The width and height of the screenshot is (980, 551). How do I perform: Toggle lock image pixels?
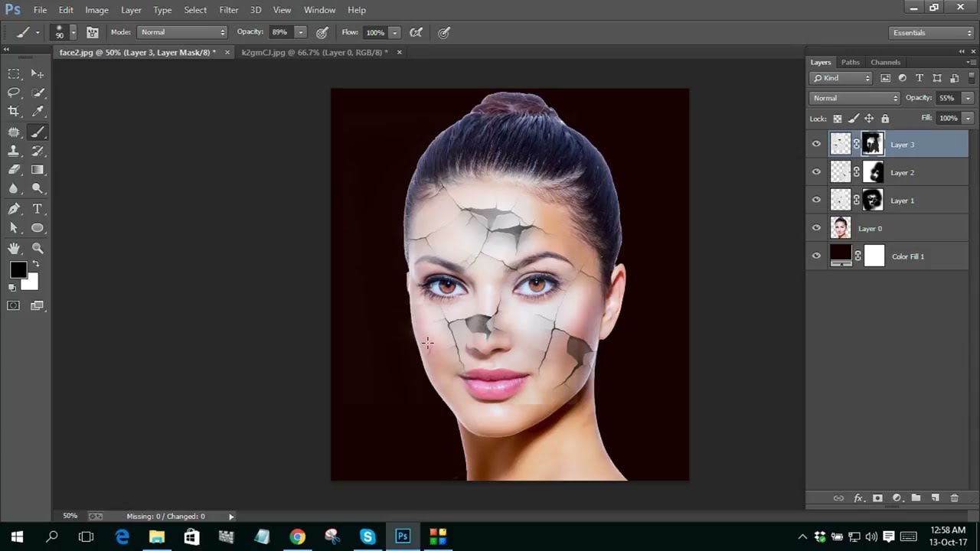pos(854,119)
